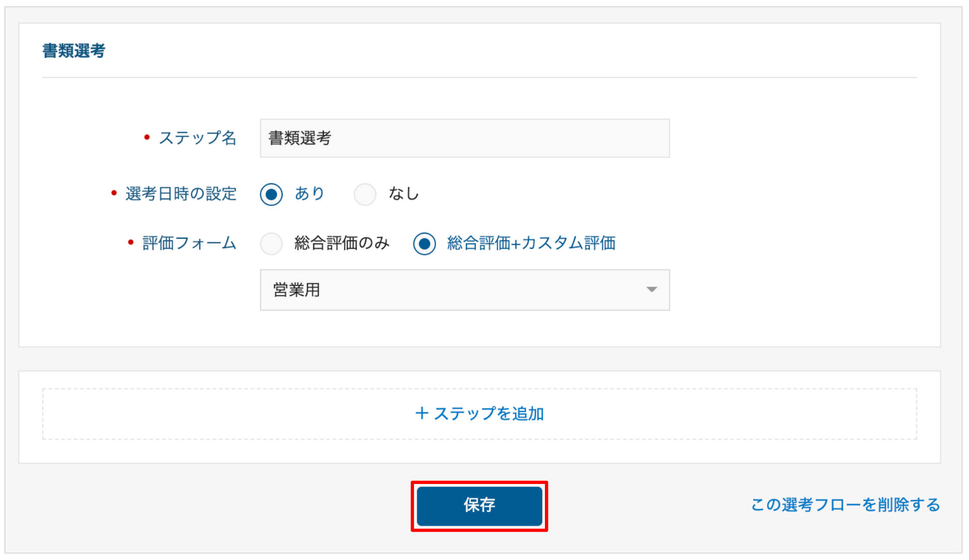
Task: Click the 総合評価+カスタム評価 label text
Action: (531, 243)
